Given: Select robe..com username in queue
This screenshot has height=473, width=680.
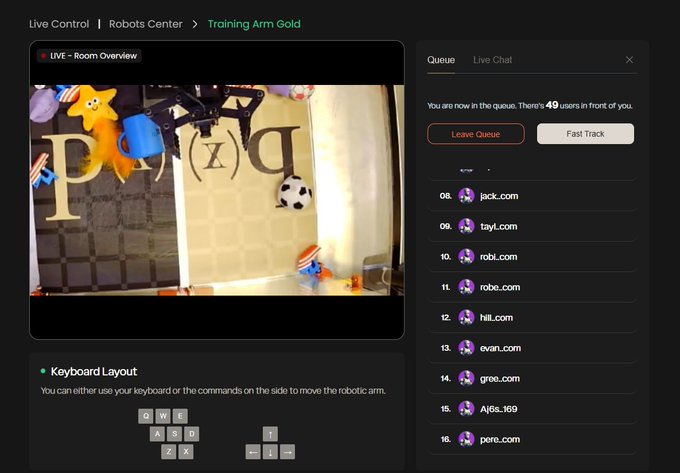Looking at the screenshot, I should (500, 287).
